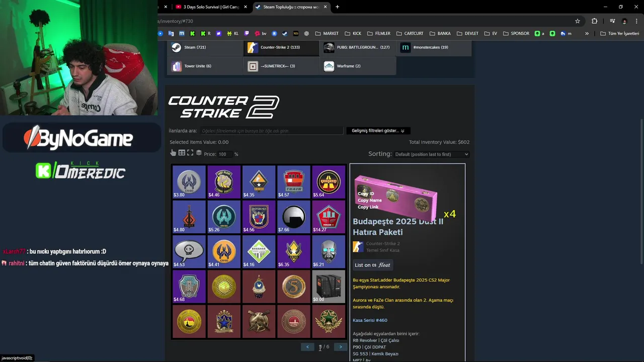The height and width of the screenshot is (362, 644).
Task: Open the CARTCURT bookmarks folder
Action: (x=410, y=34)
